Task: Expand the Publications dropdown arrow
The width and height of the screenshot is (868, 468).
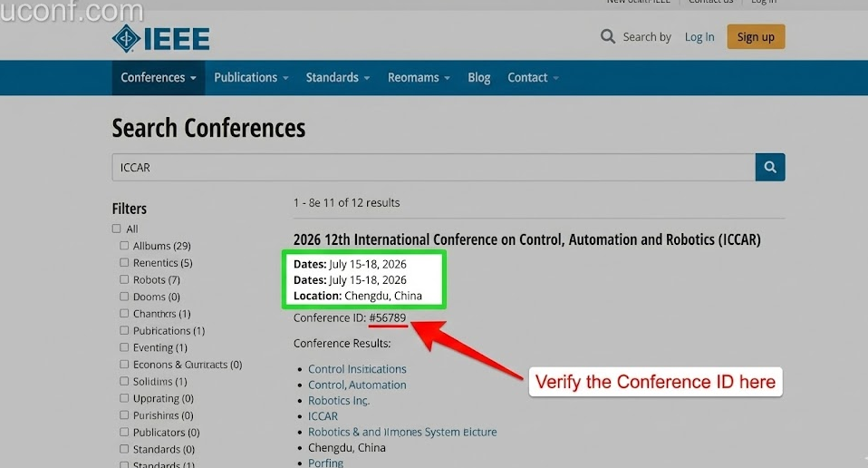Action: [x=285, y=78]
